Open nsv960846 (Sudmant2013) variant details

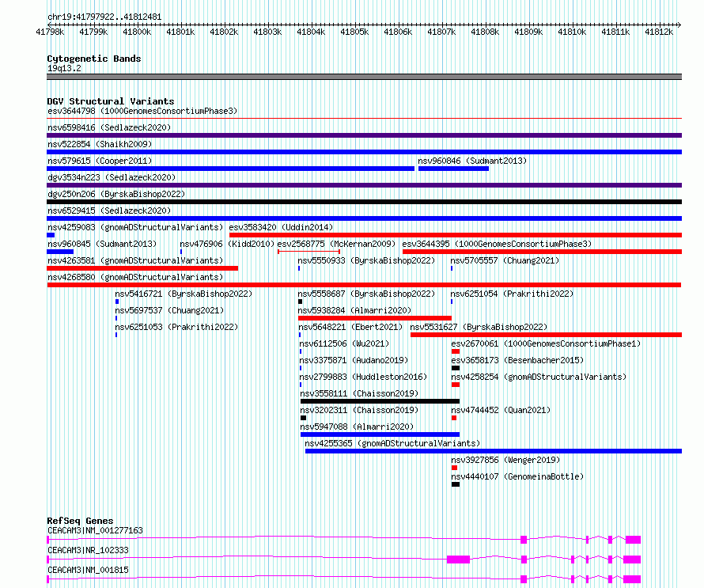pos(472,161)
